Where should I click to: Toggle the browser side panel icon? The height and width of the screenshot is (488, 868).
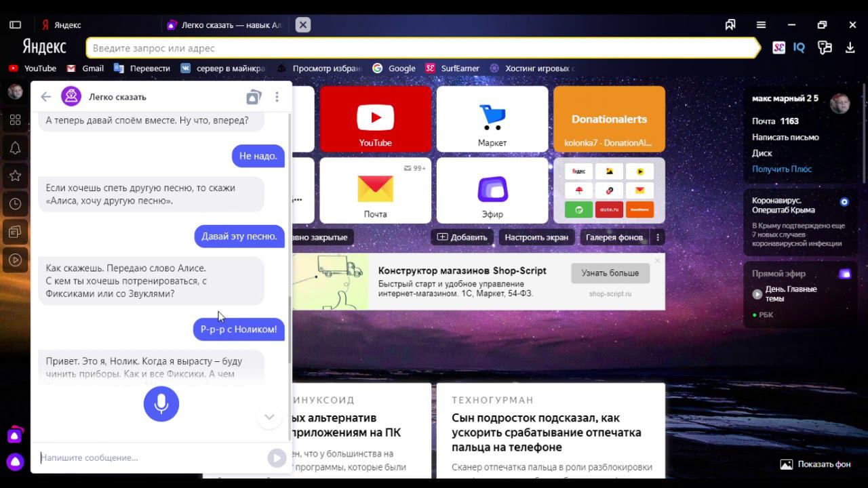(x=15, y=25)
